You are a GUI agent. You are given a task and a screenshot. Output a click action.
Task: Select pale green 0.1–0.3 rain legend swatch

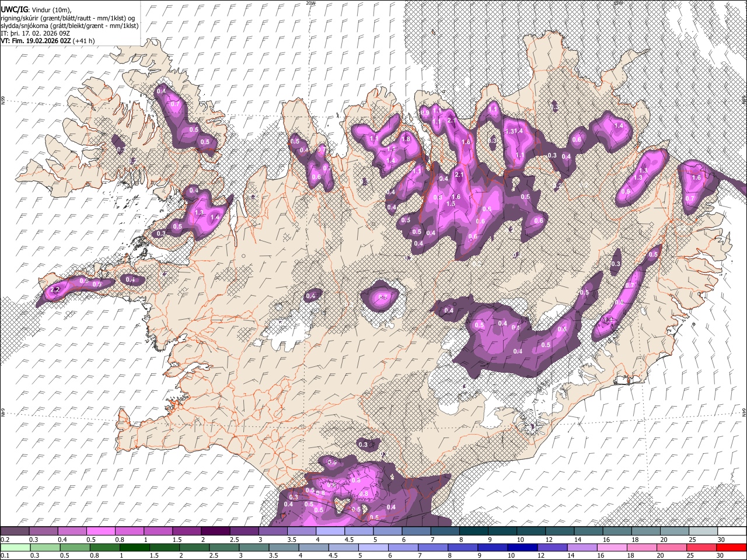click(15, 547)
